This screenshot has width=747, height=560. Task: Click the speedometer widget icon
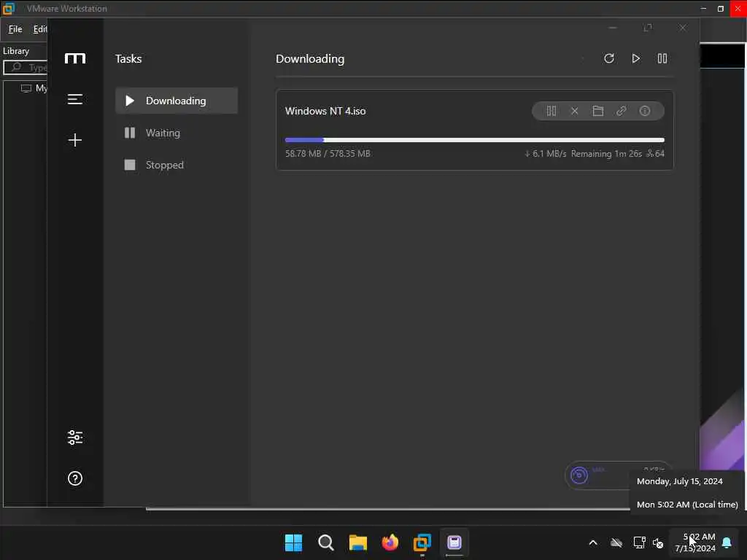click(x=578, y=475)
